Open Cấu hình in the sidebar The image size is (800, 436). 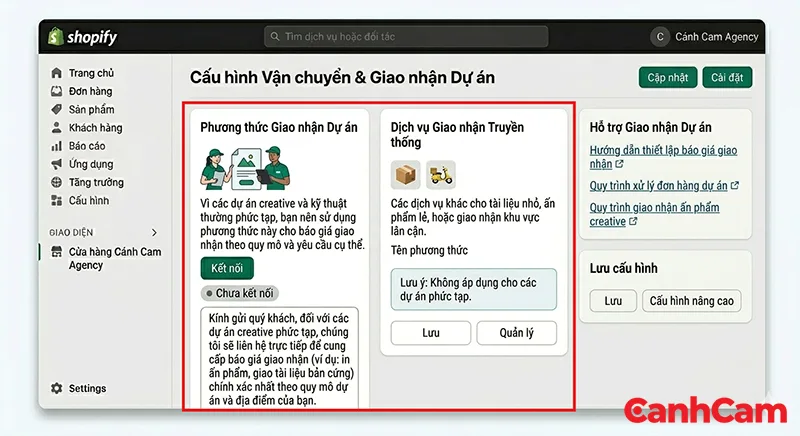click(x=89, y=200)
